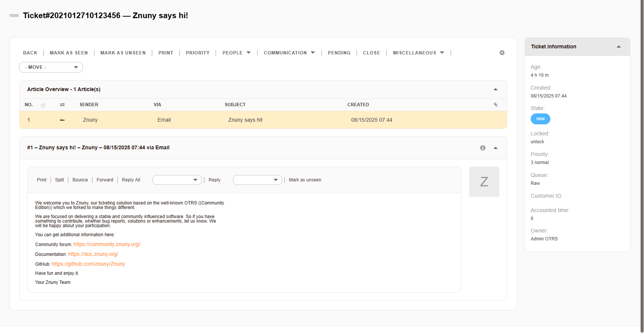Viewport: 644px width, 333px height.
Task: Open the Move queue dropdown
Action: (x=51, y=67)
